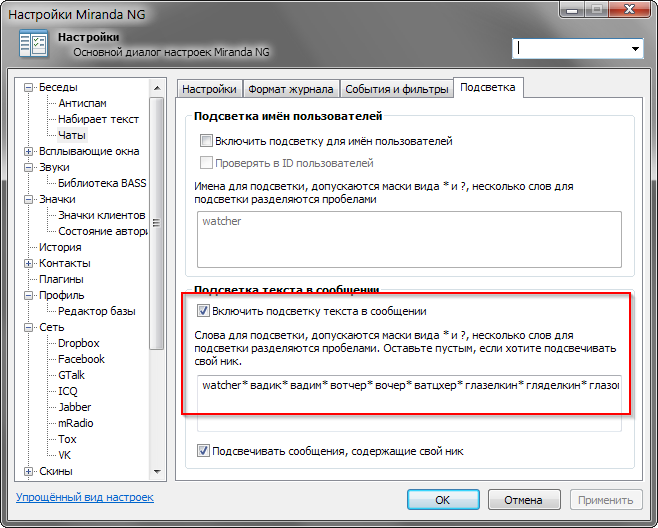
Task: Select Антиспам in the tree
Action: click(x=82, y=103)
